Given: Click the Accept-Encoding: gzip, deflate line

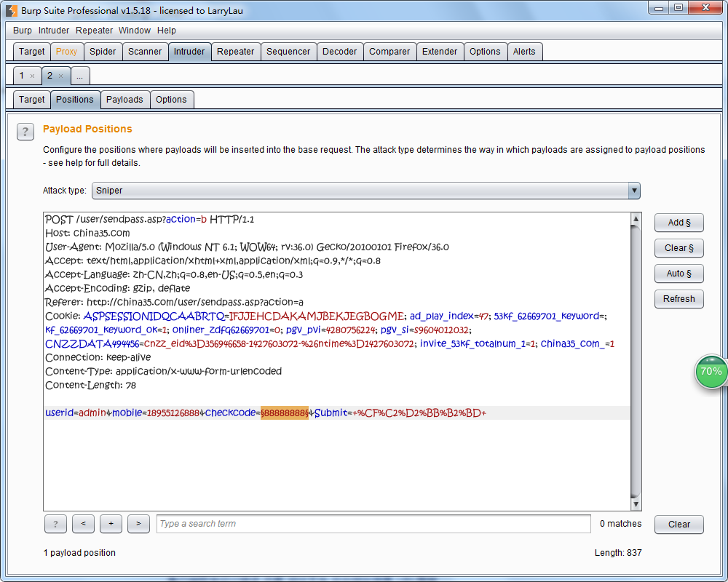Looking at the screenshot, I should (x=117, y=288).
